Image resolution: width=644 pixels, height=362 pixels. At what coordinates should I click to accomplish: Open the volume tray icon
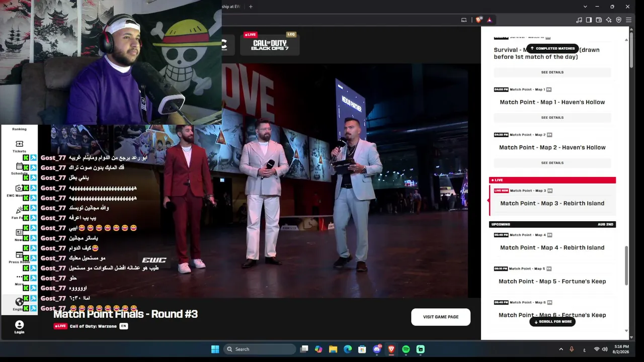coord(605,349)
